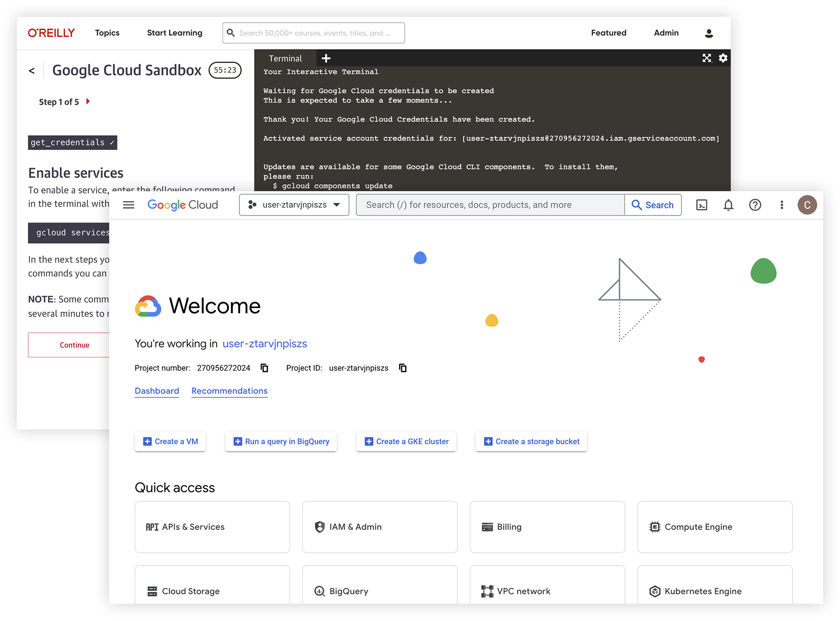Open the terminal settings gear
This screenshot has width=840, height=621.
pyautogui.click(x=723, y=58)
